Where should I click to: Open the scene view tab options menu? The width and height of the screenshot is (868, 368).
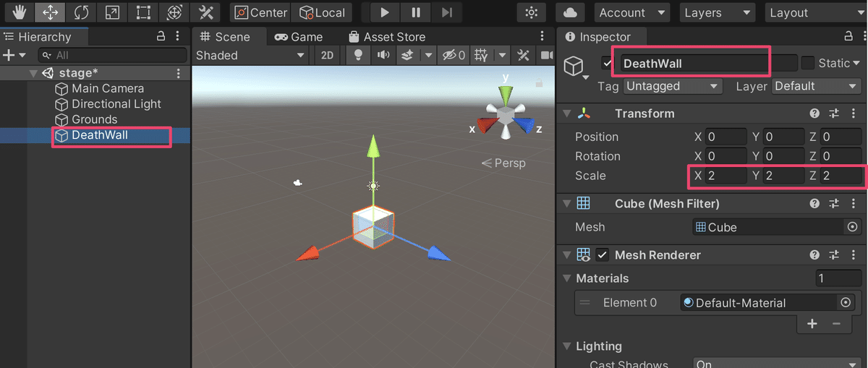(x=542, y=36)
